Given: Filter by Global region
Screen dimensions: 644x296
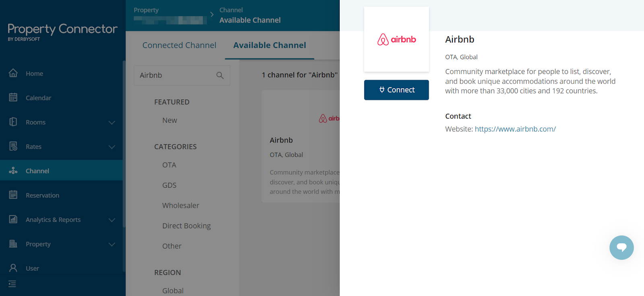Looking at the screenshot, I should pyautogui.click(x=173, y=290).
